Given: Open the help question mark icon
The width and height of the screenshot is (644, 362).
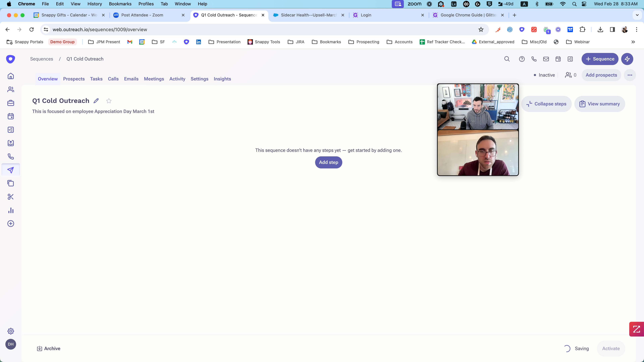Looking at the screenshot, I should 522,59.
